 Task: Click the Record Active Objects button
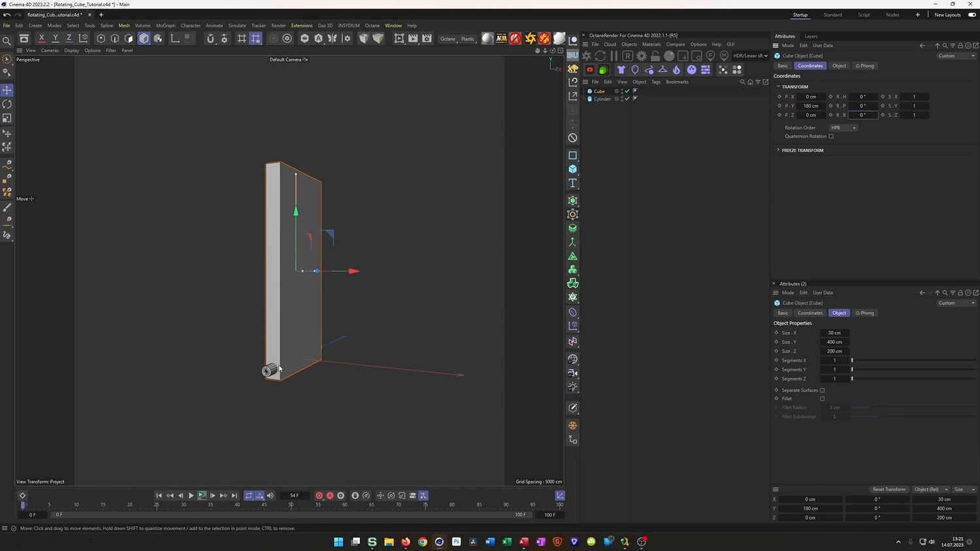click(319, 496)
